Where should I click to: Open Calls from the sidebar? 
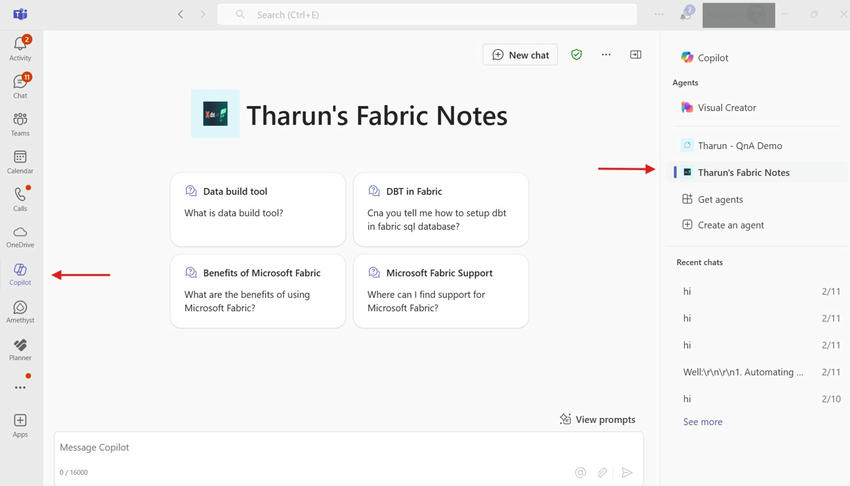coord(20,199)
